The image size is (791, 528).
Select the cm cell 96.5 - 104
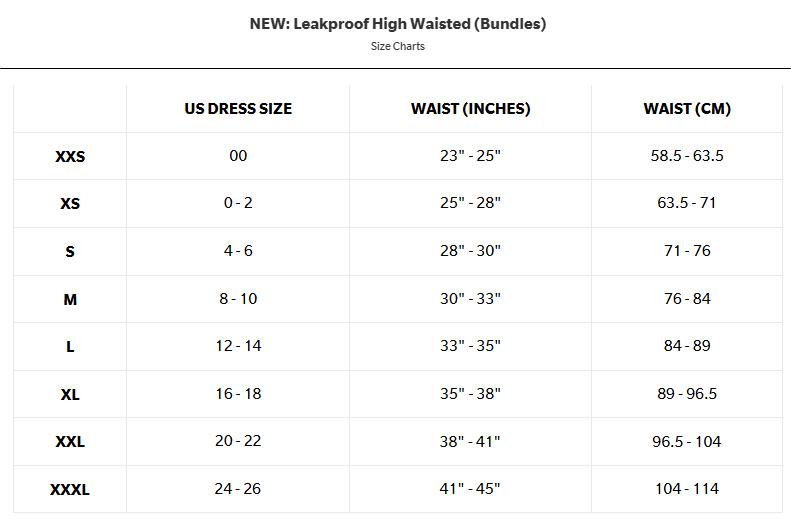[x=687, y=442]
